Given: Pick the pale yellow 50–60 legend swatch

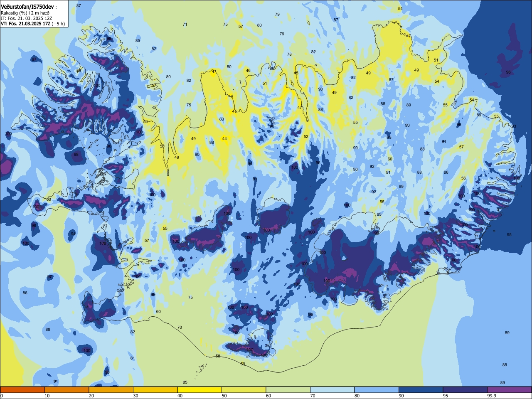Looking at the screenshot, I should 244,390.
